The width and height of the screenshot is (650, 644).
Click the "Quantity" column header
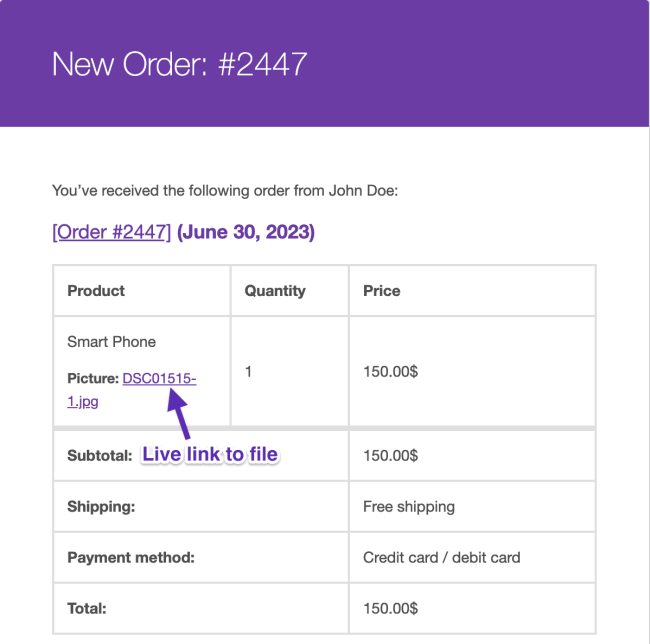click(x=275, y=291)
